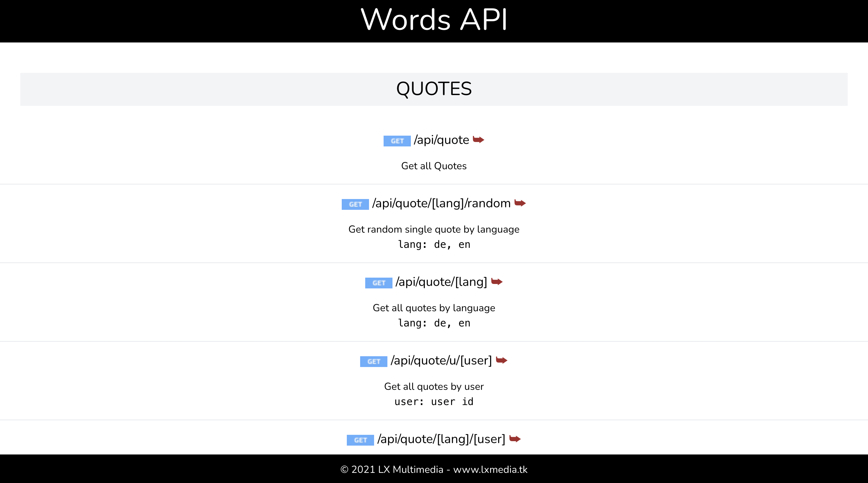Click the /api/quote/u/[user] endpoint path

441,360
